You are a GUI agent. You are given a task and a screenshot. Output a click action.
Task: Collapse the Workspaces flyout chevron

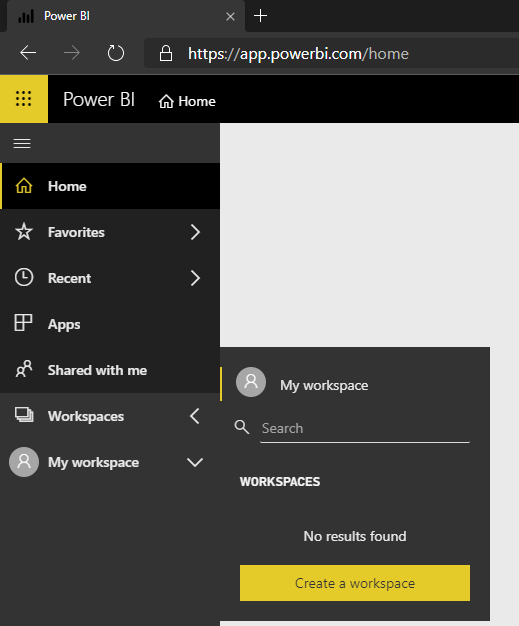[x=194, y=416]
